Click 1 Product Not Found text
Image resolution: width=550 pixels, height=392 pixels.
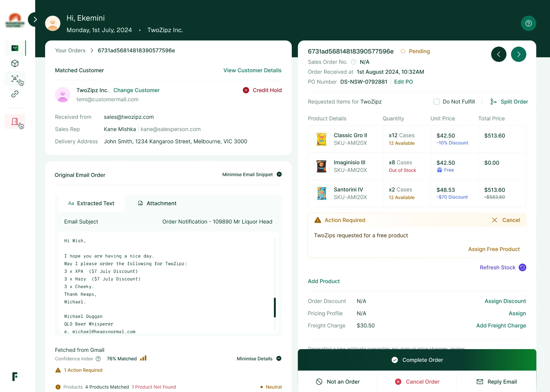154,387
